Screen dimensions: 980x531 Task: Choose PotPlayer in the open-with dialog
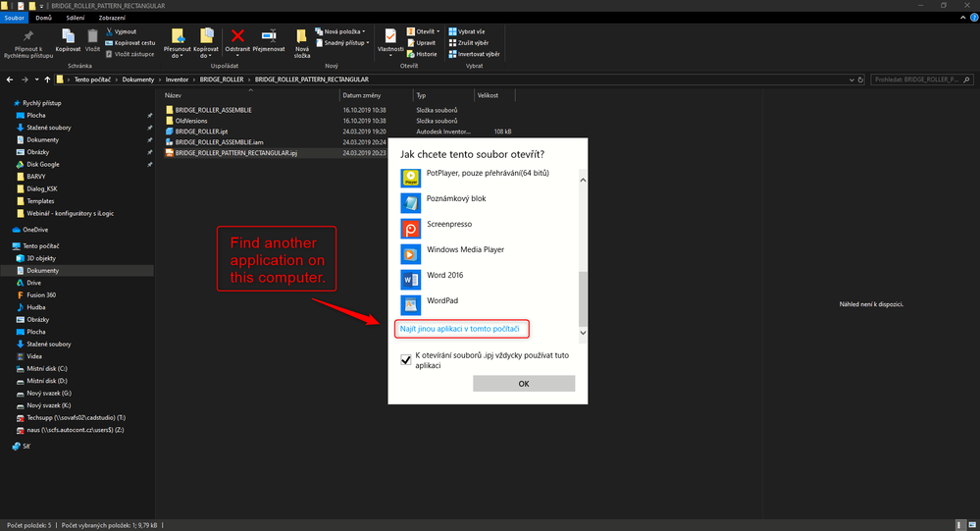(488, 178)
